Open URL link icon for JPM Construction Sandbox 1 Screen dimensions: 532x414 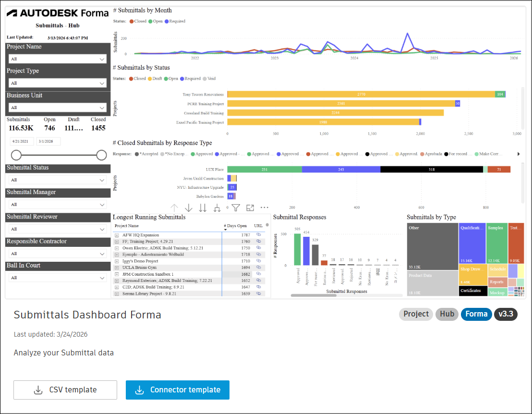tap(258, 274)
